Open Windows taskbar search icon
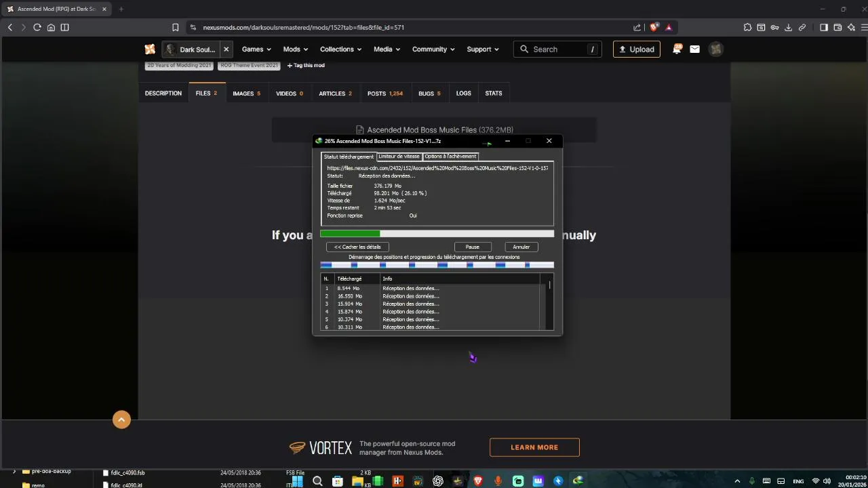This screenshot has width=868, height=488. click(x=317, y=481)
